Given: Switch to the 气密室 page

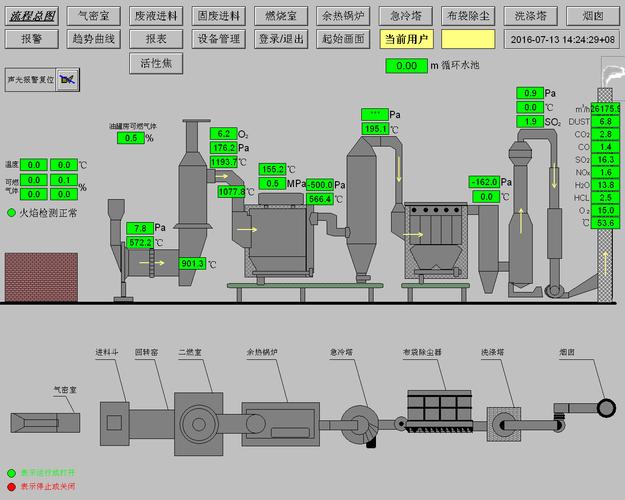Looking at the screenshot, I should [94, 16].
